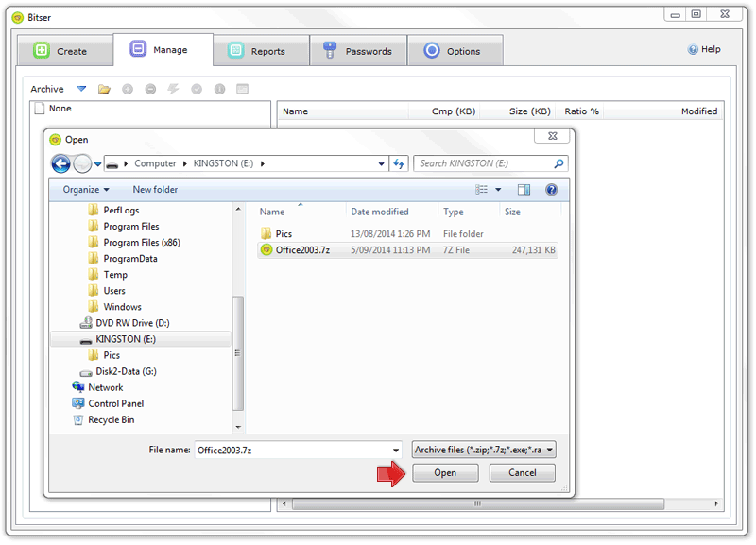
Task: Open the Archive blue dropdown arrow
Action: point(81,89)
